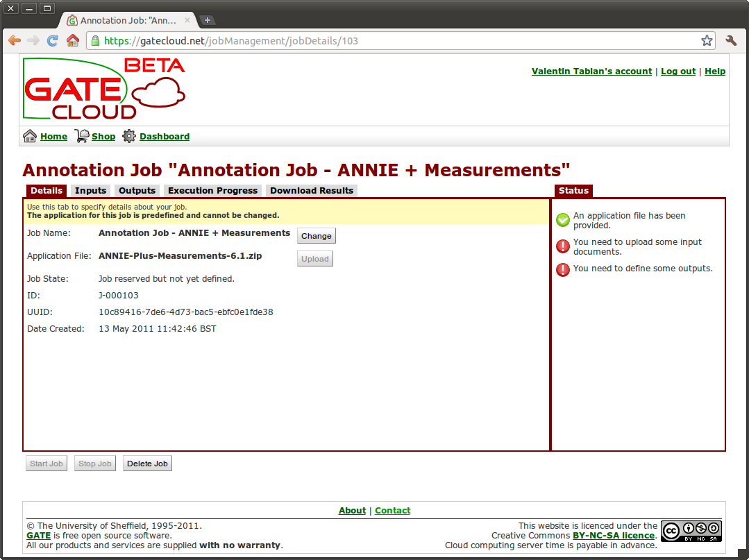Image resolution: width=749 pixels, height=560 pixels.
Task: Click the Change job name button
Action: (x=317, y=236)
